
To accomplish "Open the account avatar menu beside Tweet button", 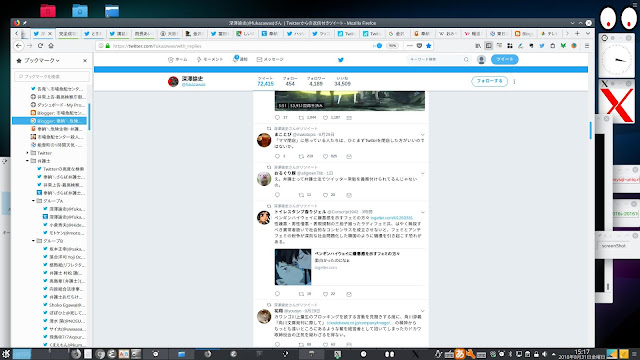I will coord(481,60).
